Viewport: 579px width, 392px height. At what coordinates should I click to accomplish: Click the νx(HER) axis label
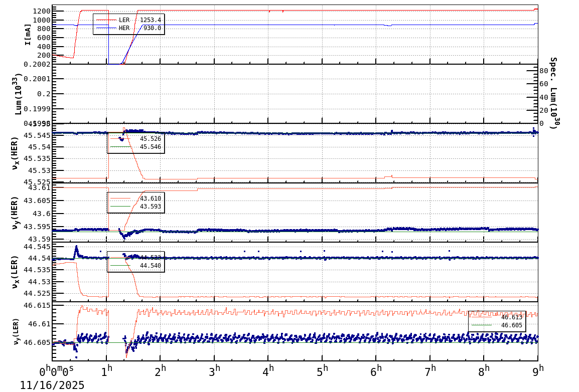(x=15, y=152)
